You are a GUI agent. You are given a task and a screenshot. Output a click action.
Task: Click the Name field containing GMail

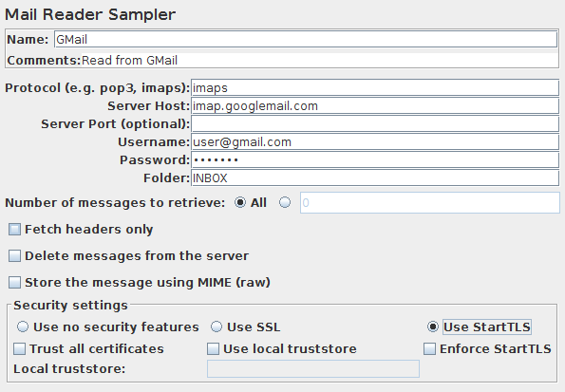coord(306,39)
